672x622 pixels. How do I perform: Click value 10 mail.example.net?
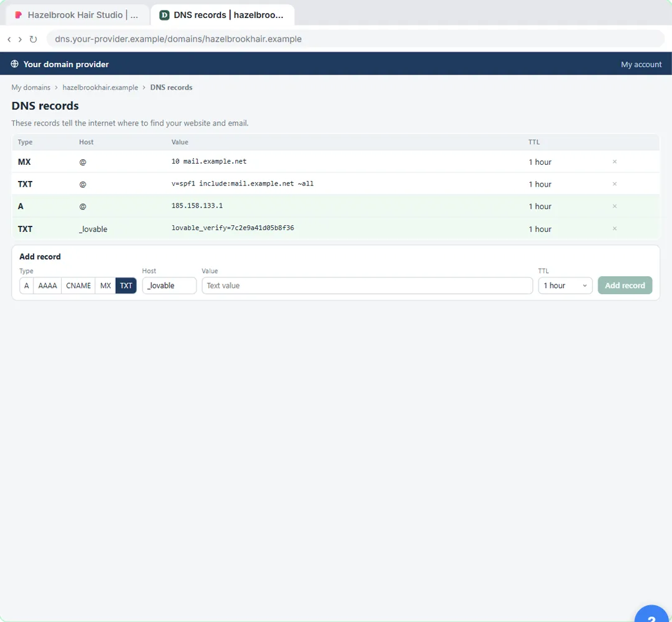click(208, 162)
